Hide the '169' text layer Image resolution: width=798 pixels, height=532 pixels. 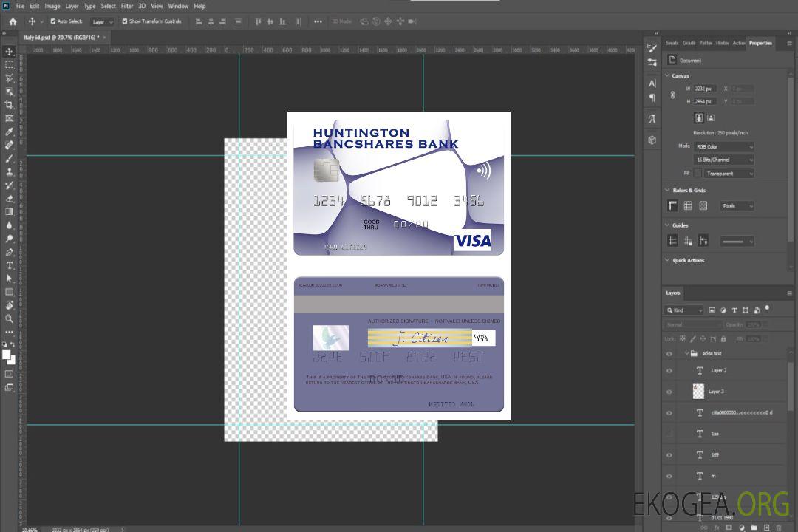[x=669, y=455]
